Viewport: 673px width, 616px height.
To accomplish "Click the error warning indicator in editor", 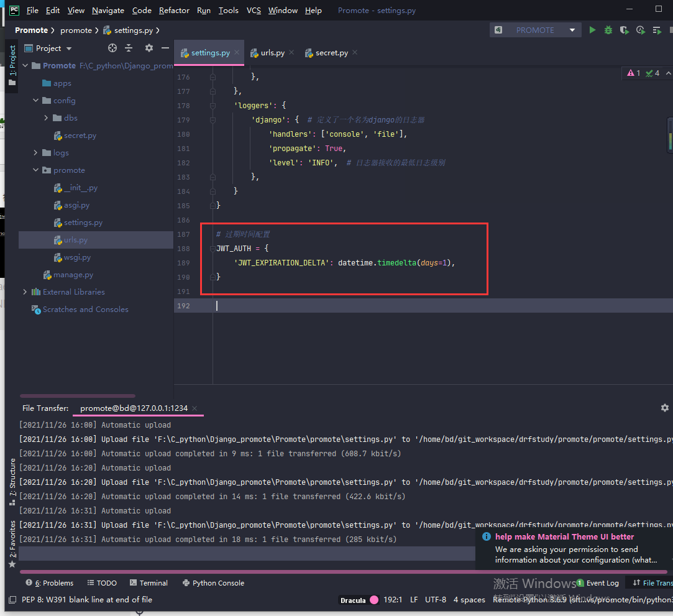I will 633,73.
